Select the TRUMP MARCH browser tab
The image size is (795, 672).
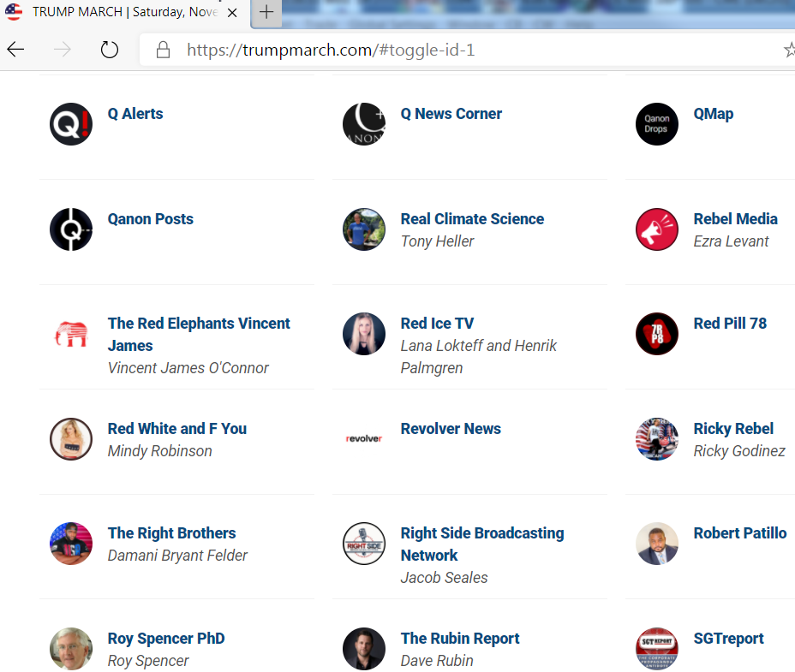(125, 13)
